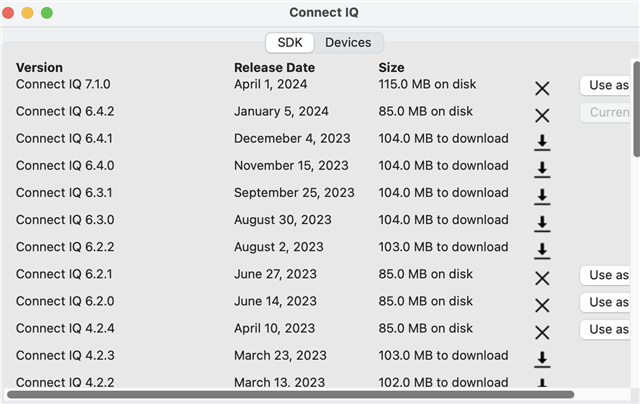This screenshot has width=640, height=404.
Task: Download Connect IQ 4.2.3 SDK
Action: coord(542,360)
